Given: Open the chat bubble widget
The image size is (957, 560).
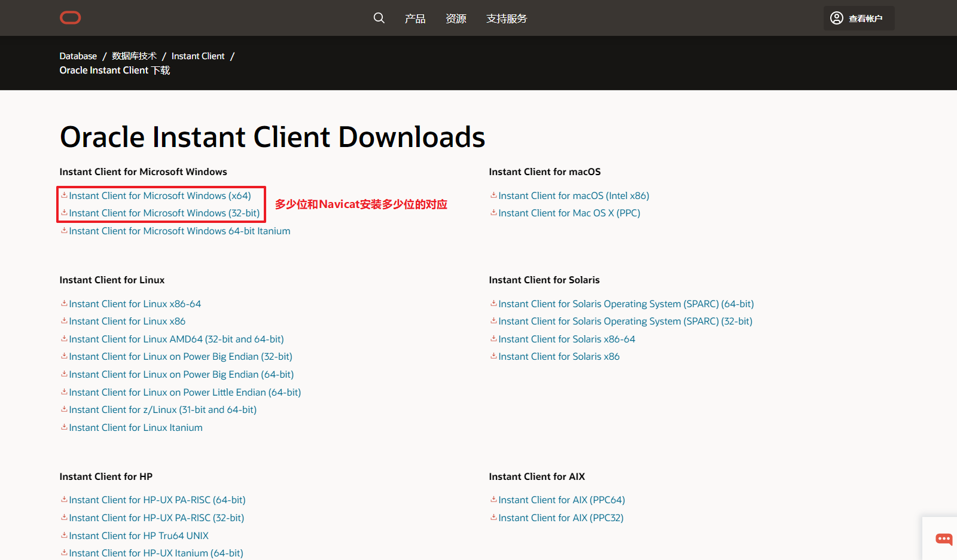Looking at the screenshot, I should coord(944,539).
